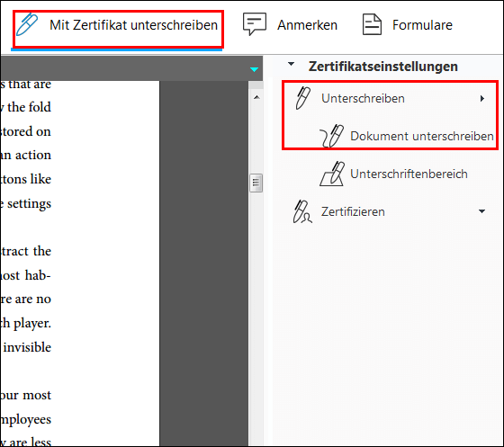The height and width of the screenshot is (447, 504).
Task: Open the Anmerken tool tab
Action: tap(290, 24)
